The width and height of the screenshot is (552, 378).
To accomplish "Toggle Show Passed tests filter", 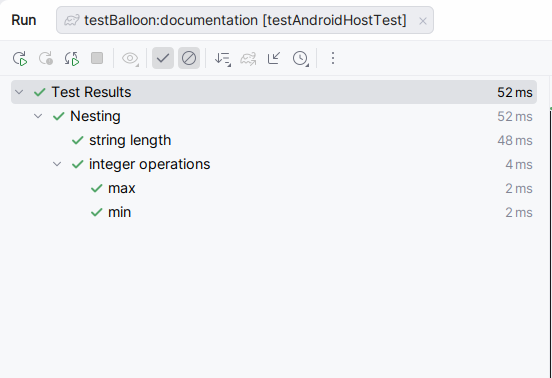I will [x=163, y=58].
